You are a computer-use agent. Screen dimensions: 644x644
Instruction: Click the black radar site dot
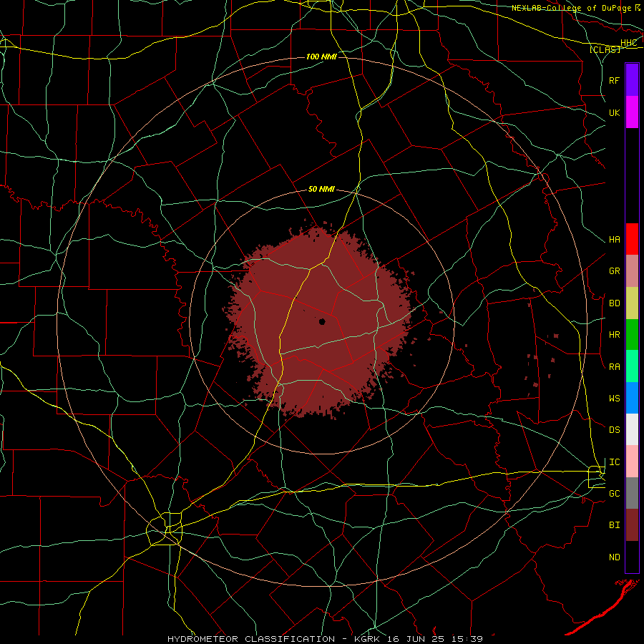tap(322, 321)
